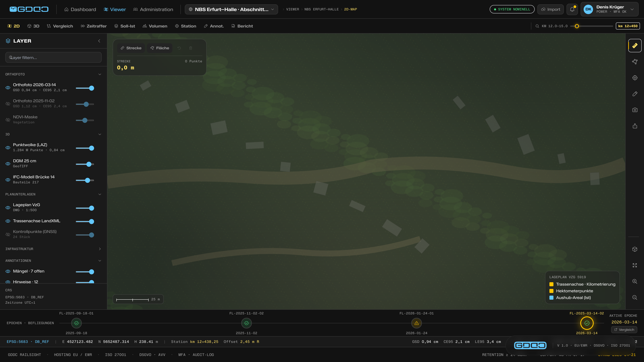Adjust the KM 12.0–15.0 station slider
Image resolution: width=644 pixels, height=362 pixels.
[592, 26]
